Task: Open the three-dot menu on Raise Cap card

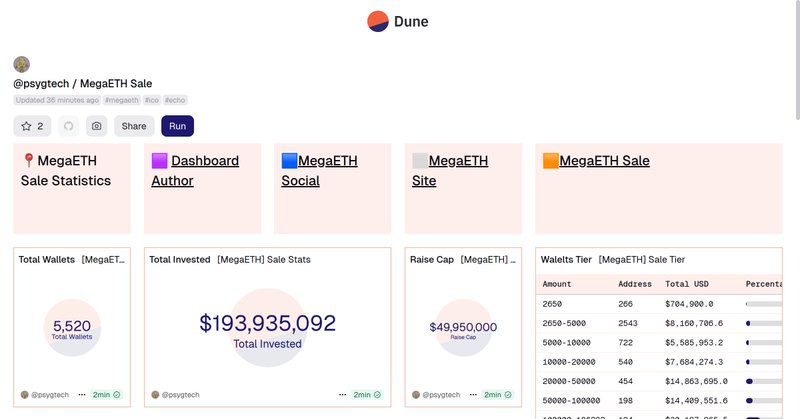Action: click(x=473, y=395)
